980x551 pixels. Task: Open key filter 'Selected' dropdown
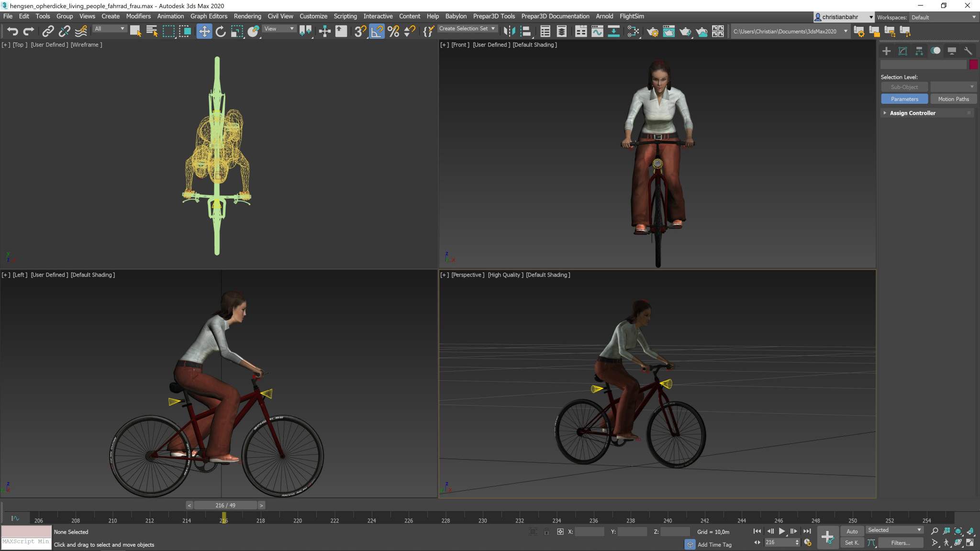[895, 530]
